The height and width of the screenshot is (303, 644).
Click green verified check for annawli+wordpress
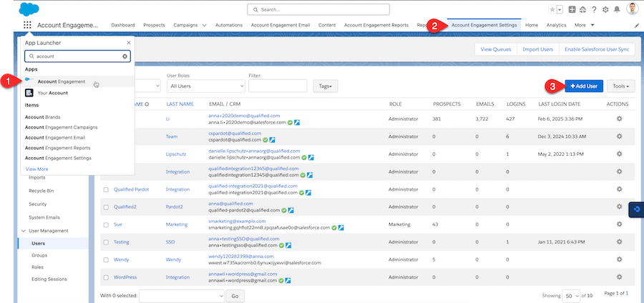[x=282, y=281]
